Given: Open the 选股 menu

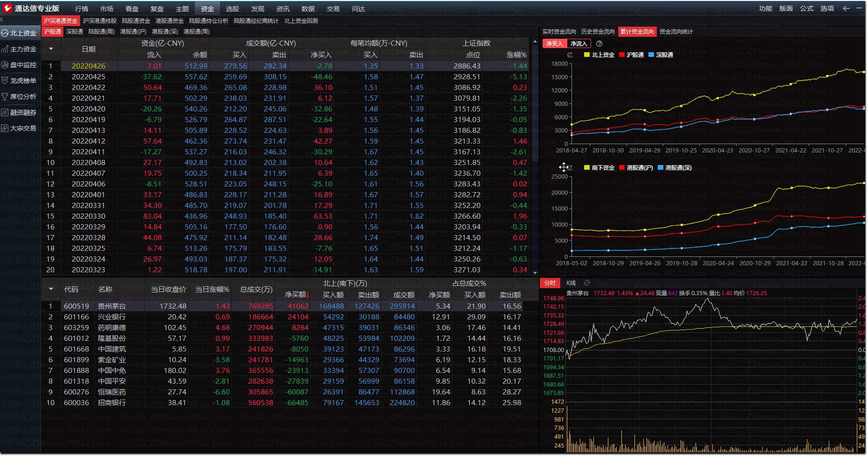Looking at the screenshot, I should point(233,9).
